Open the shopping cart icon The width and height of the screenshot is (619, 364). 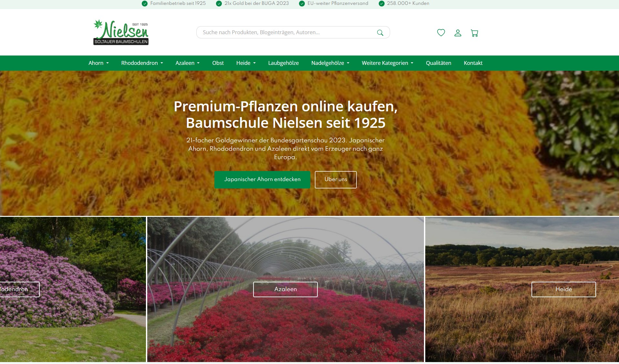[x=474, y=33]
